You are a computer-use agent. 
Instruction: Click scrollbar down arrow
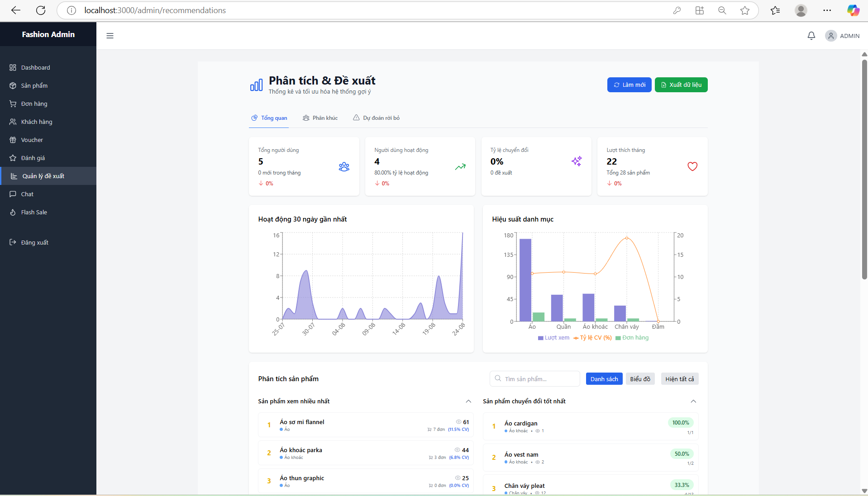[x=864, y=491]
